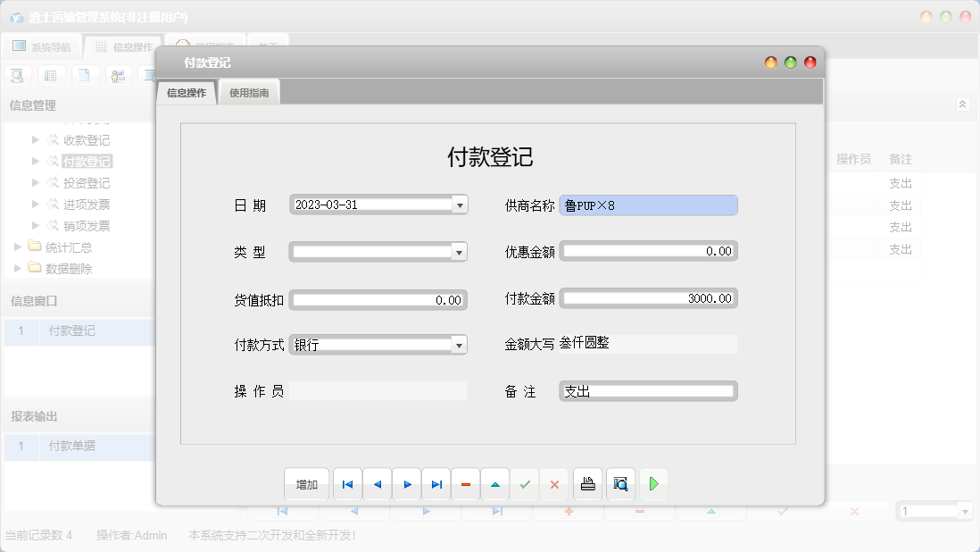Go to the first record using navigation icon

[347, 483]
